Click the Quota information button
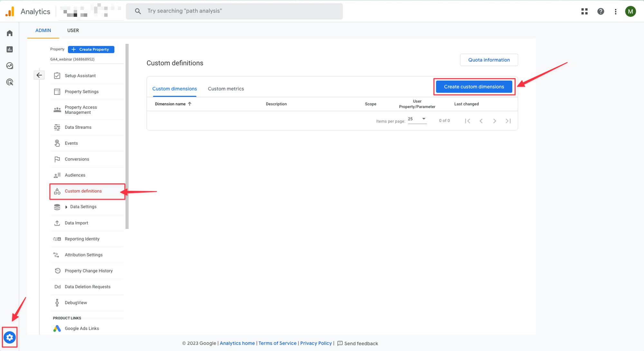This screenshot has height=351, width=644. [488, 60]
